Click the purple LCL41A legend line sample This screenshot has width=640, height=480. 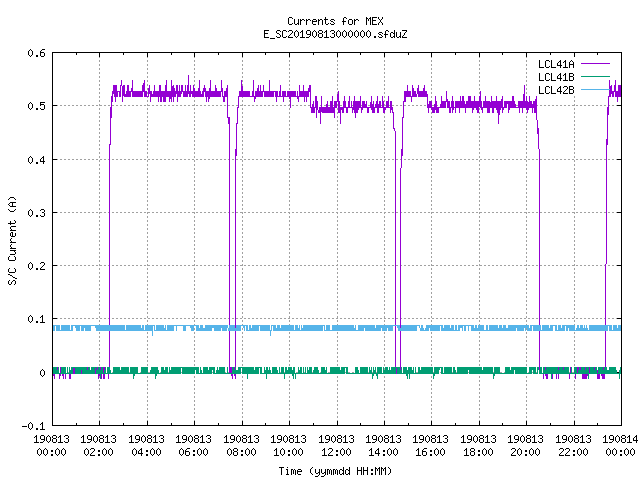click(x=595, y=64)
